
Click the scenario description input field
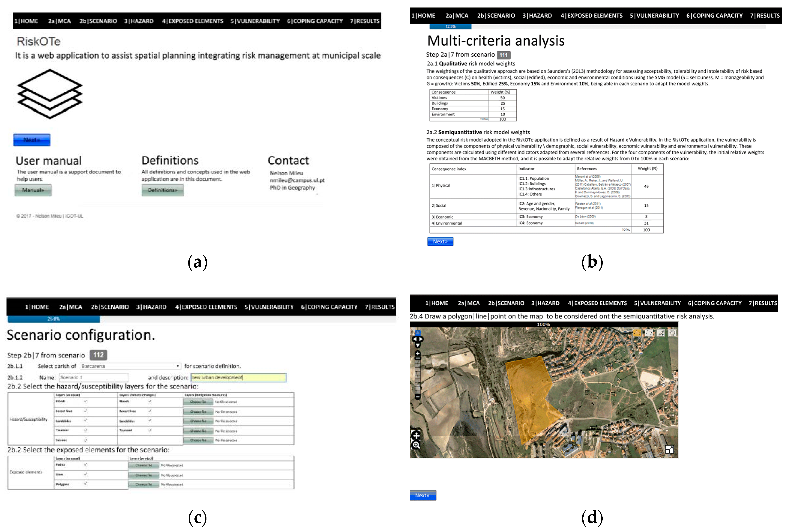(238, 377)
